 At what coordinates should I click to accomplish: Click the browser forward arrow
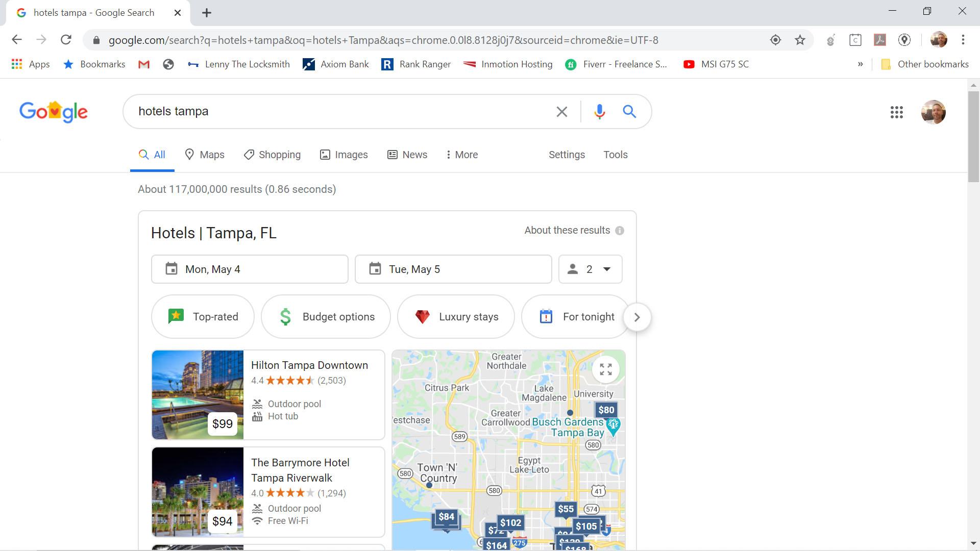[41, 40]
